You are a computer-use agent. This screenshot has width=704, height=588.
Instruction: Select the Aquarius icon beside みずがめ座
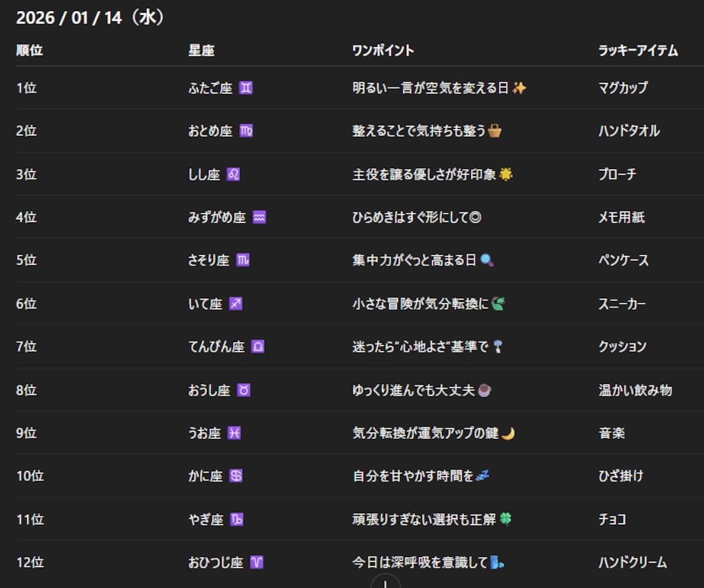point(259,217)
